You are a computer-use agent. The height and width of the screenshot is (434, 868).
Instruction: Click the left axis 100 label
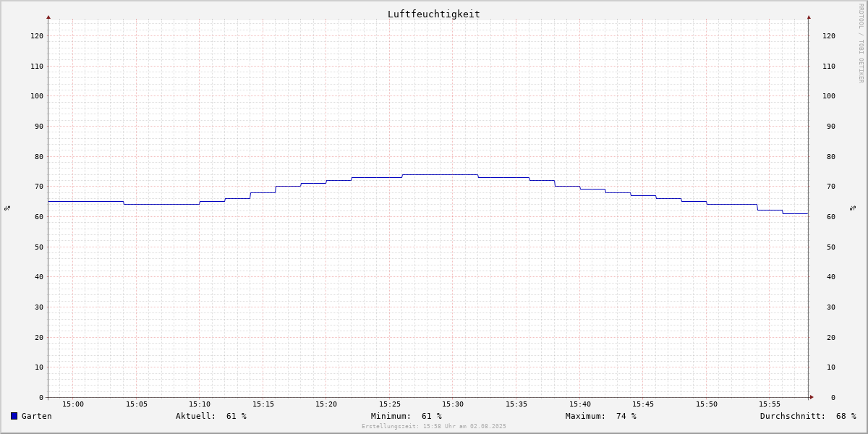[37, 95]
